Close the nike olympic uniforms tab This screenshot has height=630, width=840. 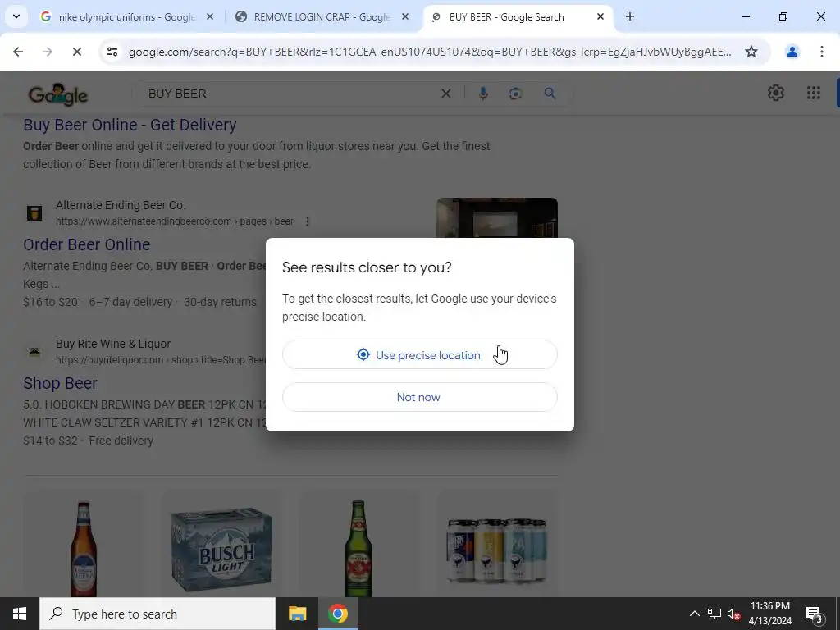click(210, 16)
